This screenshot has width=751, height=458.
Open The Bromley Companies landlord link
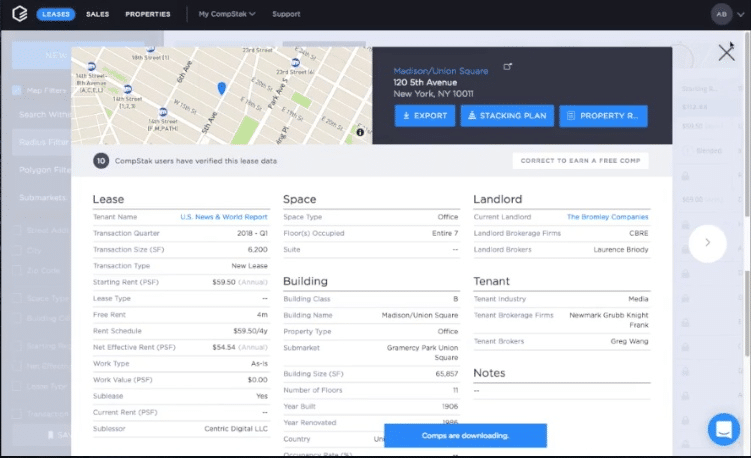point(607,217)
